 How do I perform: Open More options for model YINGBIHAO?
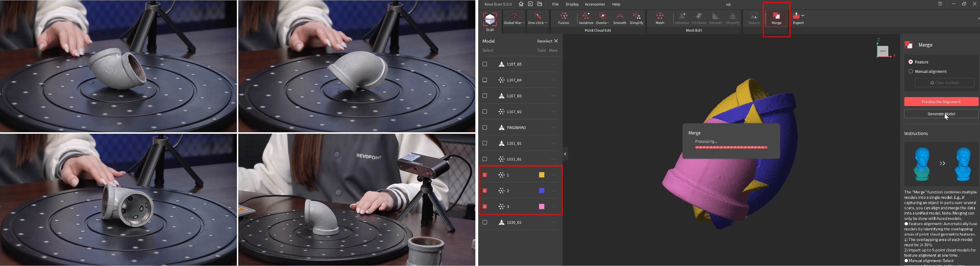[554, 128]
